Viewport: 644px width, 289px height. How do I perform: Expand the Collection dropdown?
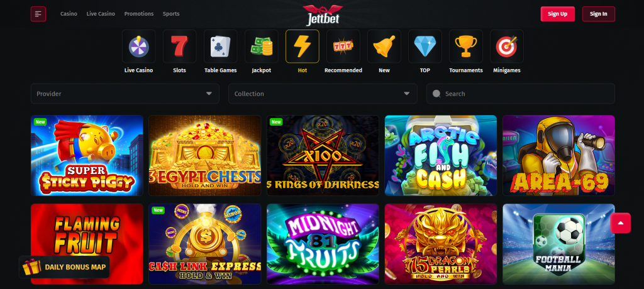pyautogui.click(x=323, y=94)
